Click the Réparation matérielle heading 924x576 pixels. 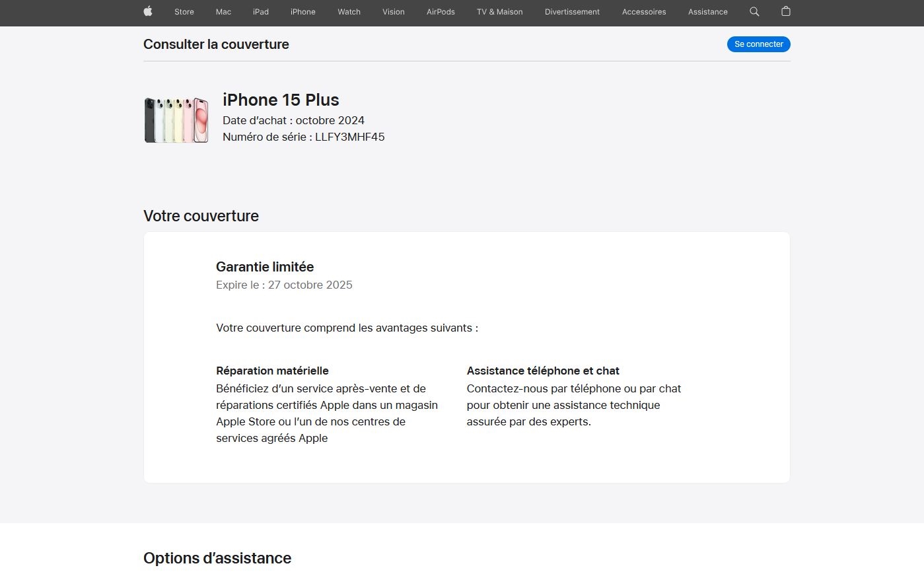[x=272, y=371]
